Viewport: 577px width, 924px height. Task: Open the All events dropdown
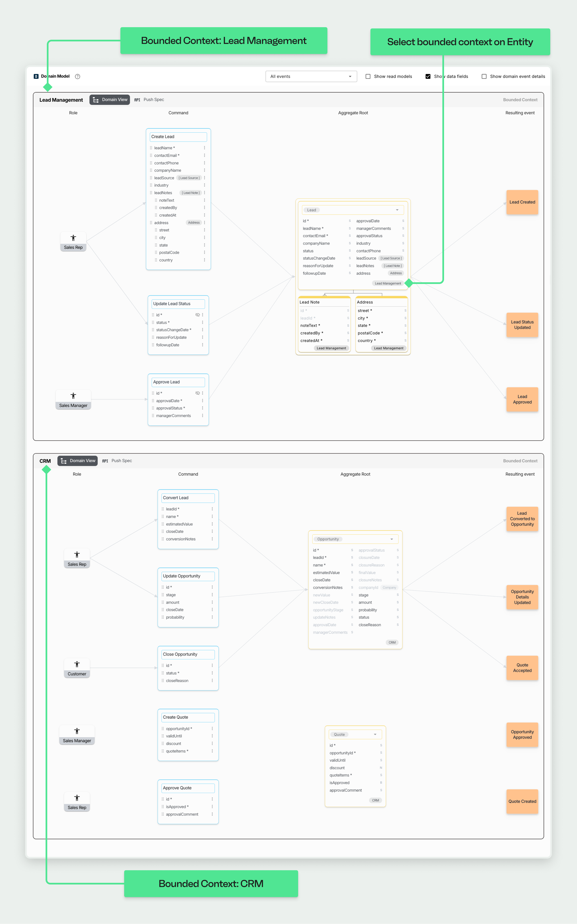[x=311, y=76]
